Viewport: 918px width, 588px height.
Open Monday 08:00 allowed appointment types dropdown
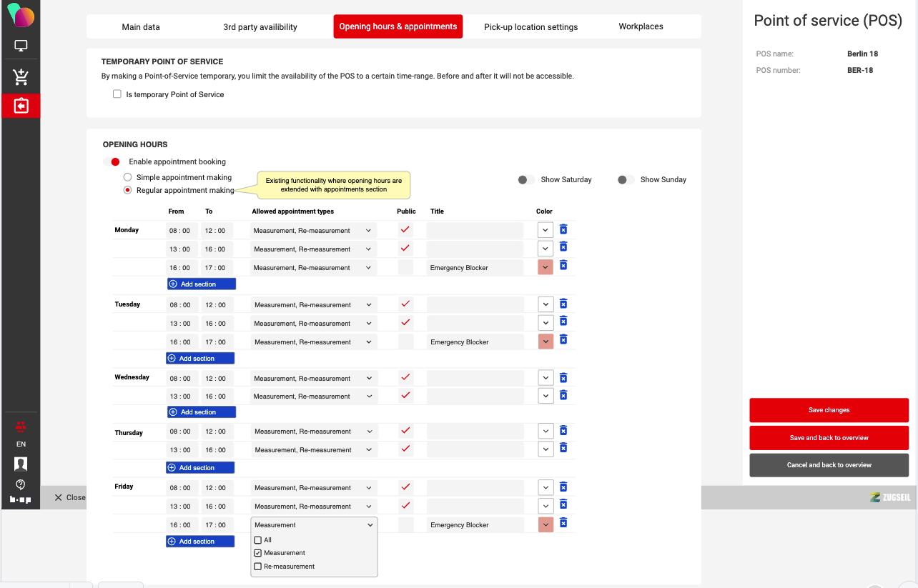coord(313,231)
